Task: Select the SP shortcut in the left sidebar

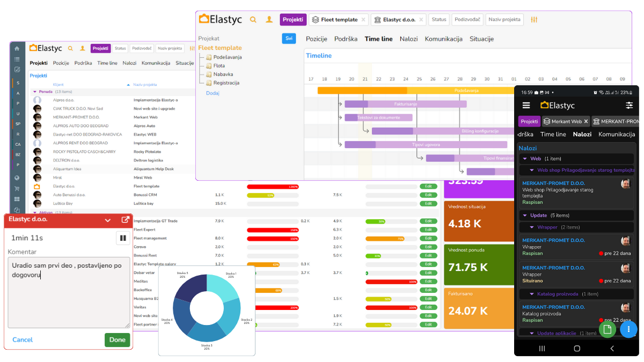Action: [18, 124]
